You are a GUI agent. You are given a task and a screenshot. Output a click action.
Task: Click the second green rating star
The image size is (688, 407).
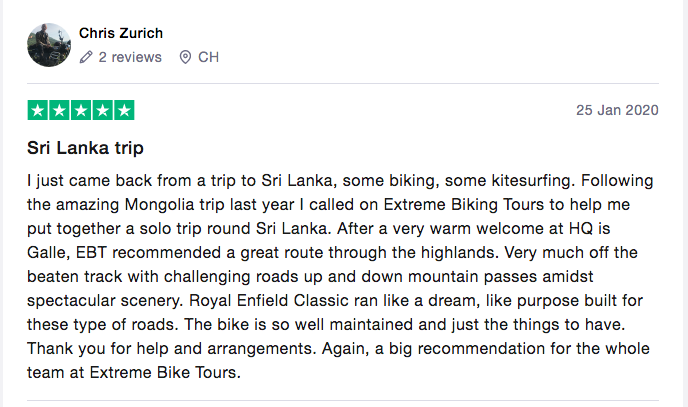click(59, 110)
